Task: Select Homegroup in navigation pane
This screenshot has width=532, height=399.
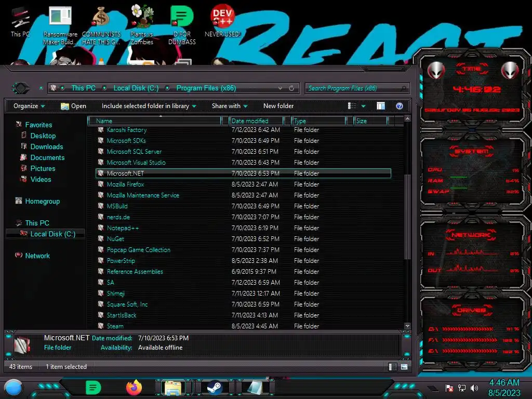Action: coord(42,201)
